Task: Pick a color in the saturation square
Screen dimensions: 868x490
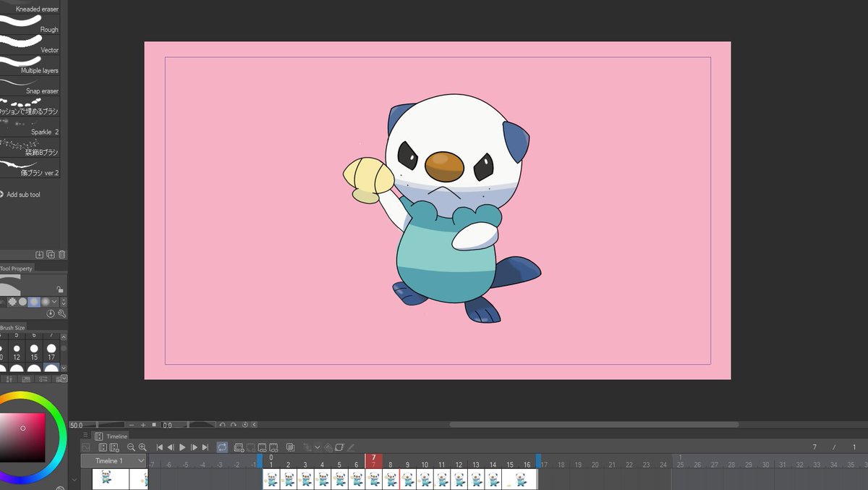Action: click(x=22, y=437)
